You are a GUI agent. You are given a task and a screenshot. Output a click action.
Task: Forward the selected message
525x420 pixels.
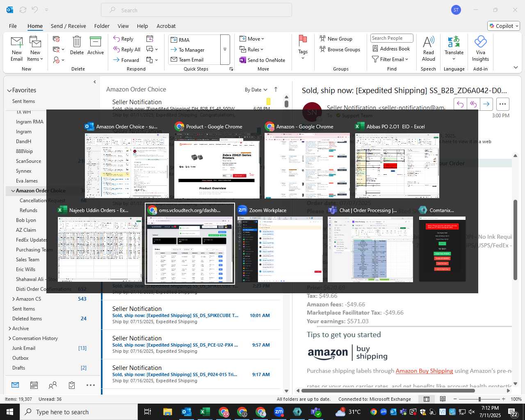pyautogui.click(x=126, y=60)
